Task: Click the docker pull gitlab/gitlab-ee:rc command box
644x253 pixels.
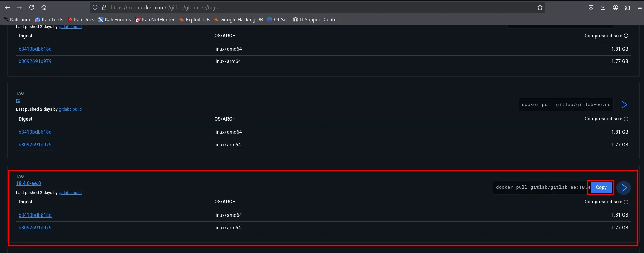Action: [x=566, y=105]
